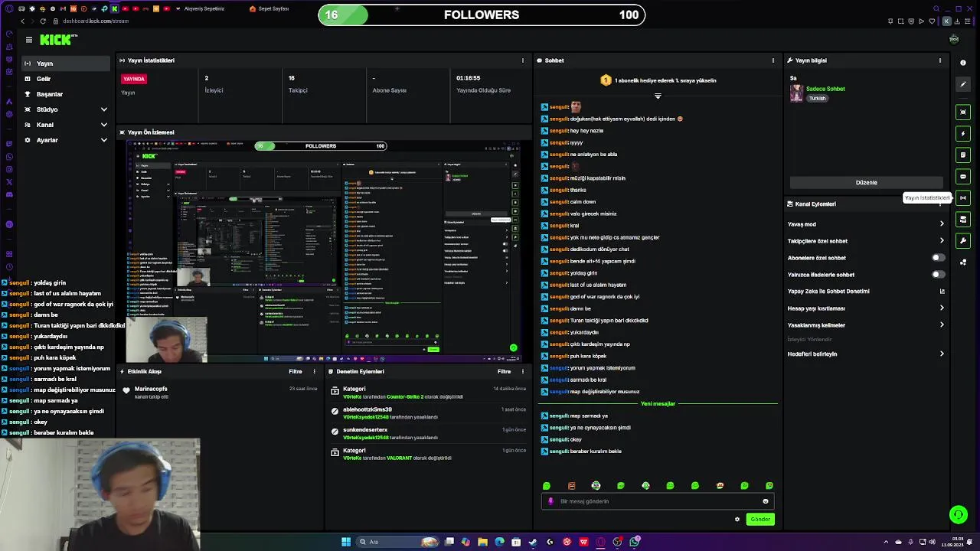Screen dimensions: 980x551
Task: Open WPS Office from the taskbar
Action: tap(583, 542)
